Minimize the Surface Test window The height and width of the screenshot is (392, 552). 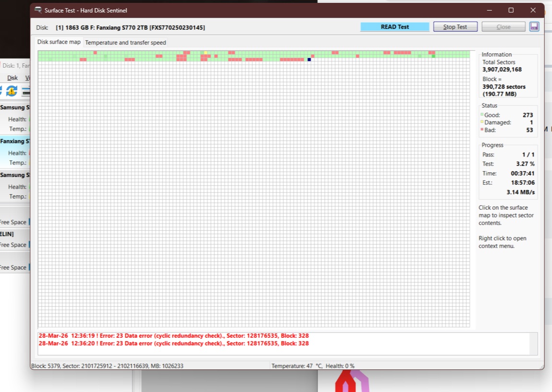[489, 10]
